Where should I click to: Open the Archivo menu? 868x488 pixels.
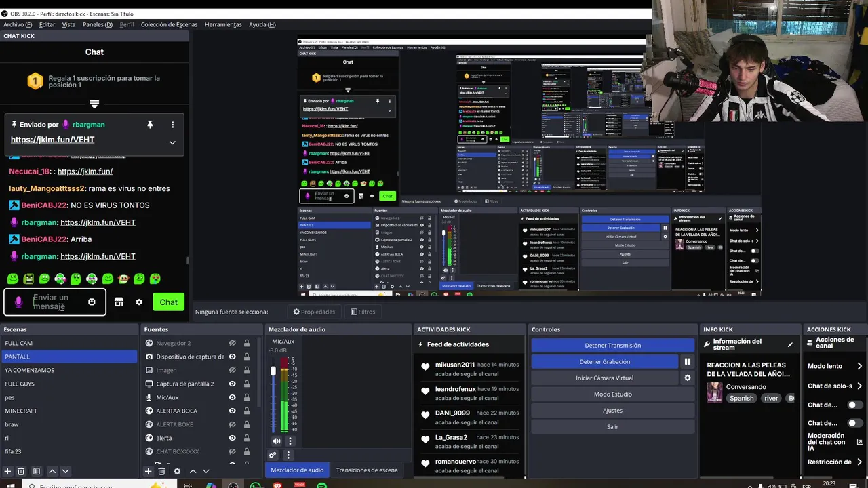coord(18,24)
